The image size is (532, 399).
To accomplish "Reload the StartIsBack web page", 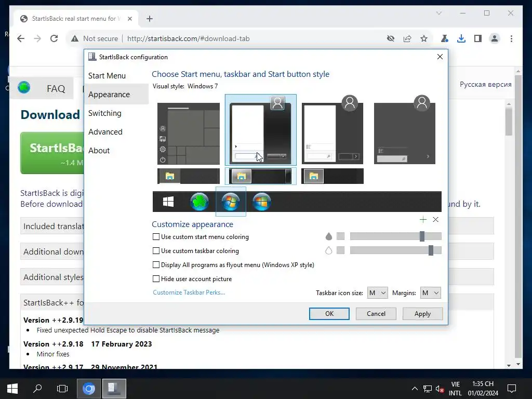I will pyautogui.click(x=54, y=38).
